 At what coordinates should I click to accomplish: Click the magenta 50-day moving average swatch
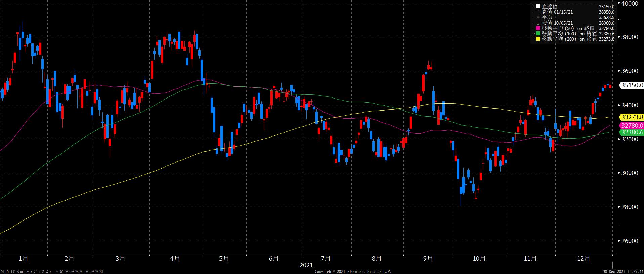(538, 28)
